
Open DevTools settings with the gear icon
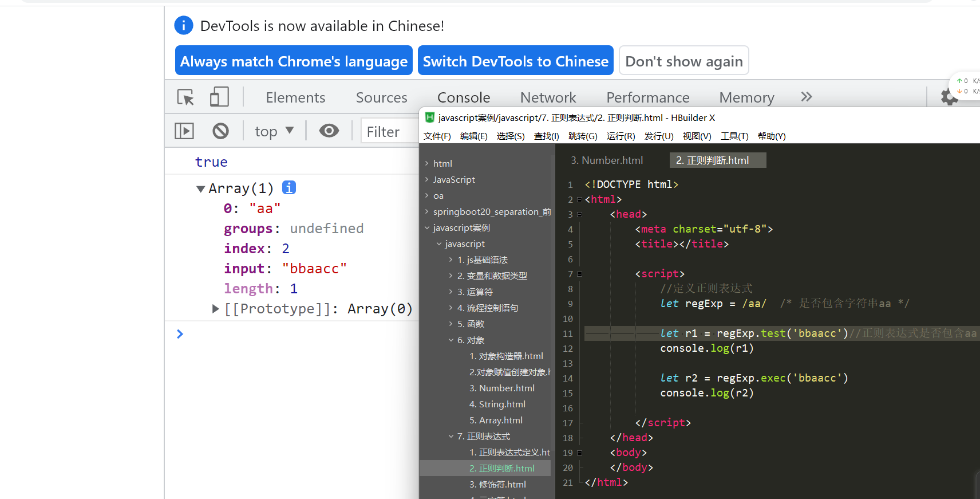(949, 97)
